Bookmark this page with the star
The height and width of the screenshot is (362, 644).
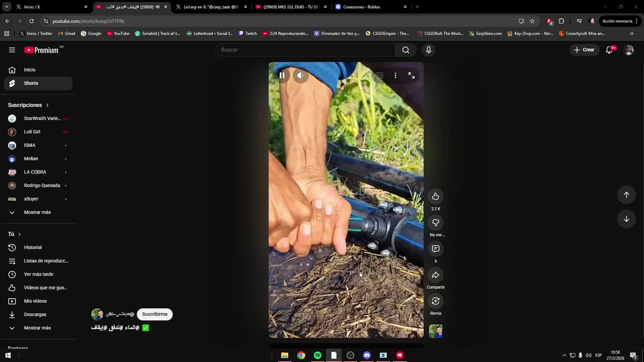(x=532, y=21)
